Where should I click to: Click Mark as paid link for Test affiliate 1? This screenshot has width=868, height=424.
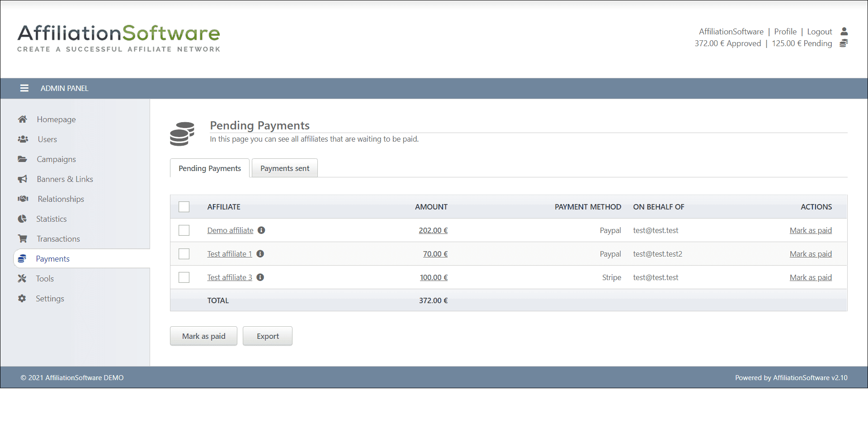coord(810,254)
